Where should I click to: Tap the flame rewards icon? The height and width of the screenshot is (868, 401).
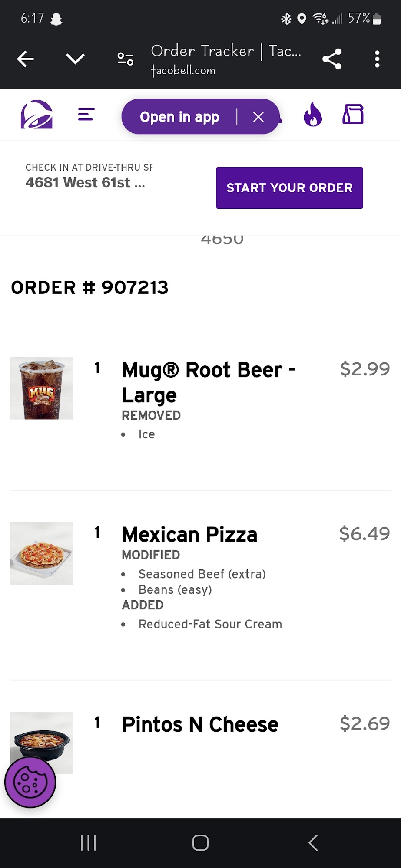[x=313, y=115]
